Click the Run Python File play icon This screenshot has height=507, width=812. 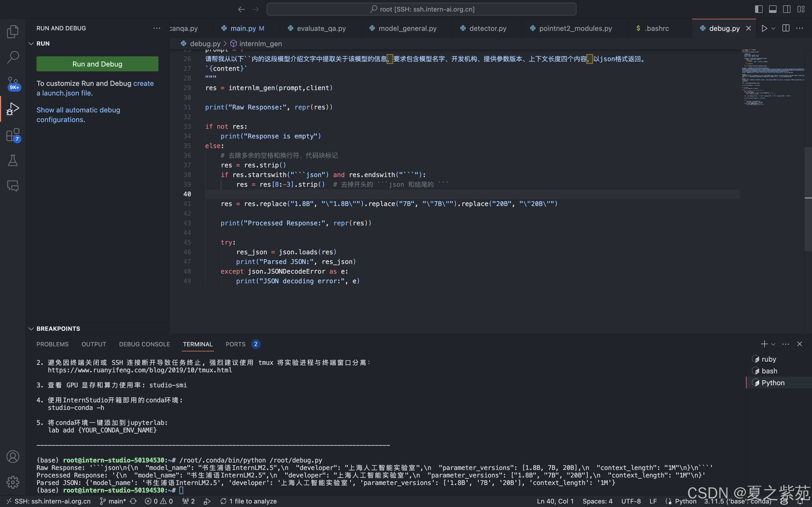click(x=764, y=28)
